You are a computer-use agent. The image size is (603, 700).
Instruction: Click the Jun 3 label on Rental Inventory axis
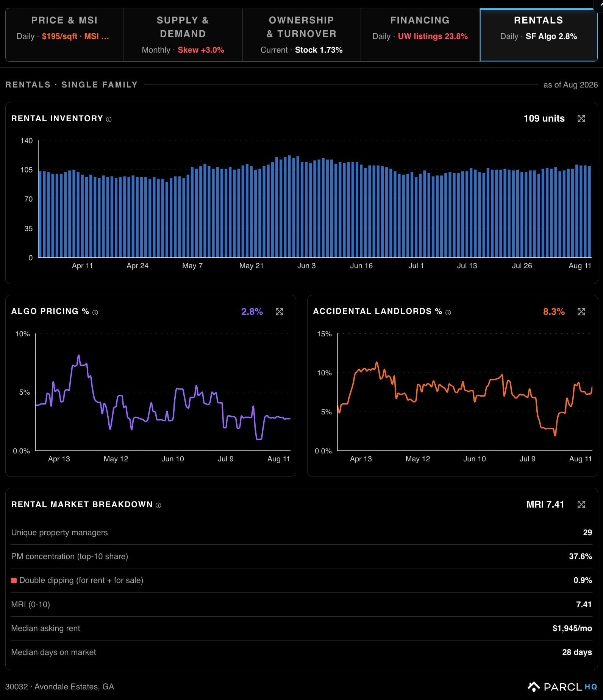[x=306, y=266]
